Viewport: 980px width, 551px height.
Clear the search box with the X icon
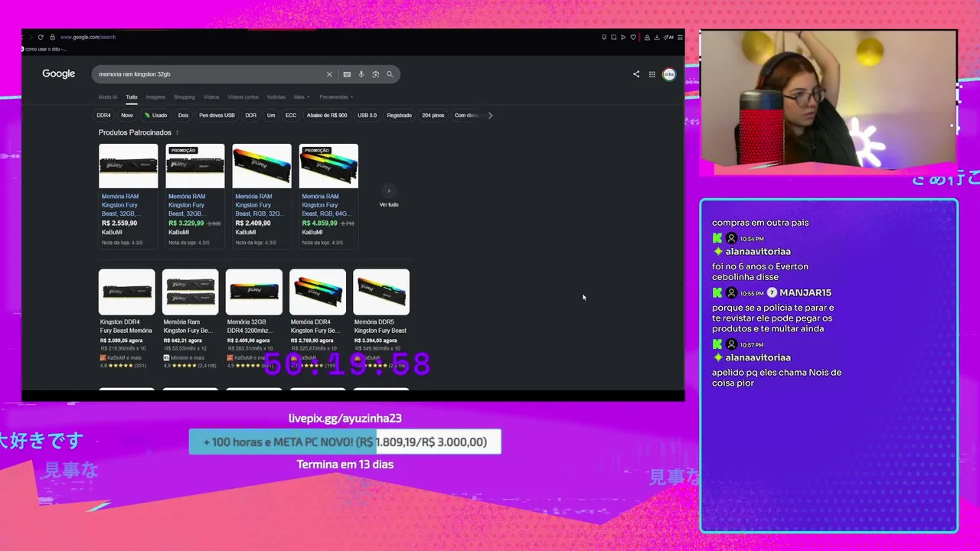329,74
